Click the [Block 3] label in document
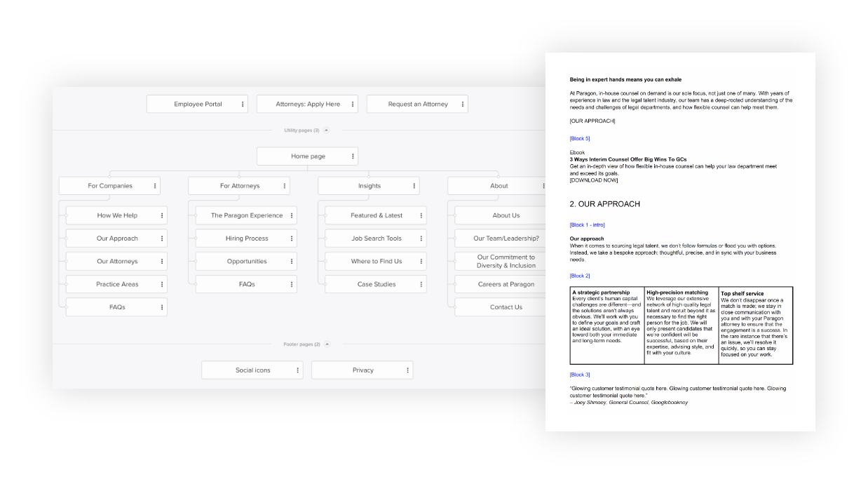868x484 pixels. [580, 375]
